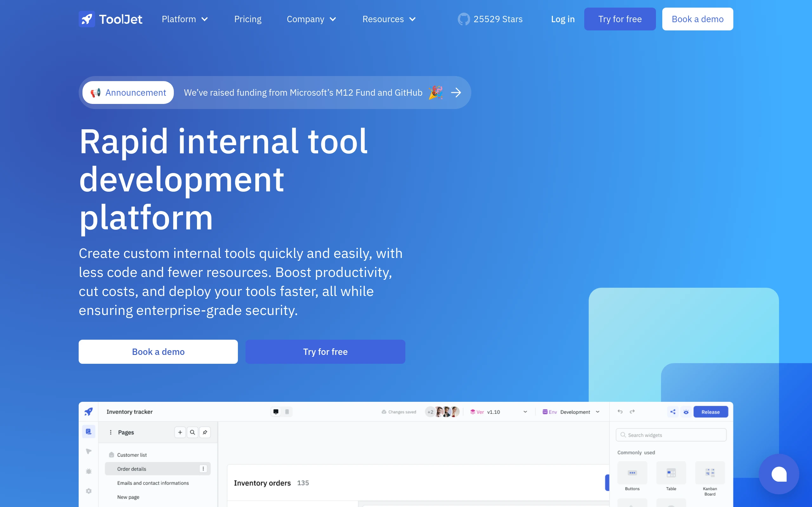812x507 pixels.
Task: Open the debugger bug icon in sidebar
Action: 88,471
